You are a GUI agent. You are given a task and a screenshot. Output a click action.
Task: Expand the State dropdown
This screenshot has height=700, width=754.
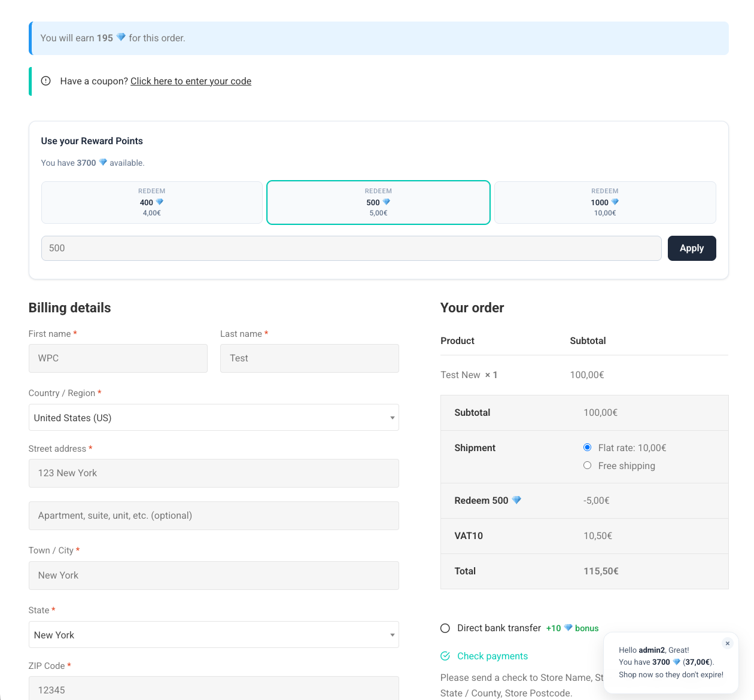[x=214, y=635]
